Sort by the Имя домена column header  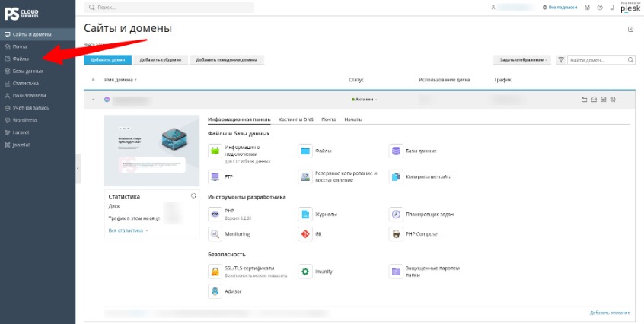(x=120, y=80)
